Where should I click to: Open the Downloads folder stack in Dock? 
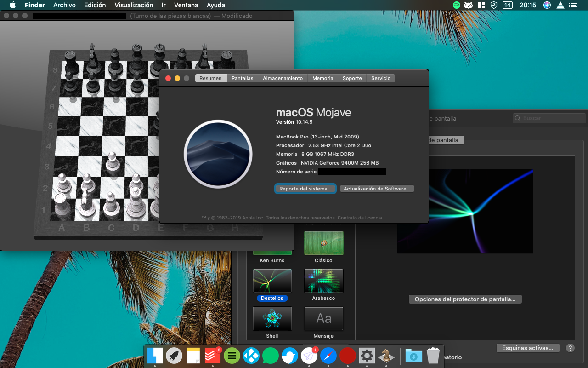(x=413, y=355)
